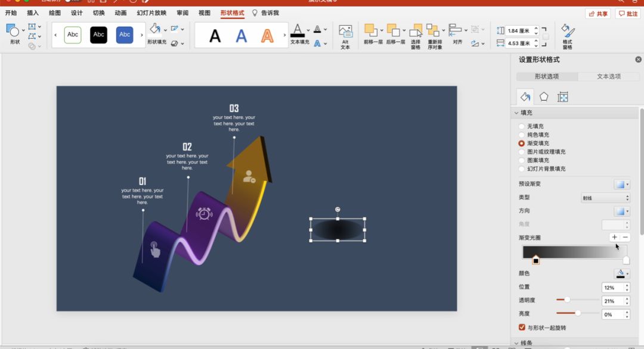The width and height of the screenshot is (644, 349).
Task: Click the 前移一层 bring forward icon
Action: point(370,30)
